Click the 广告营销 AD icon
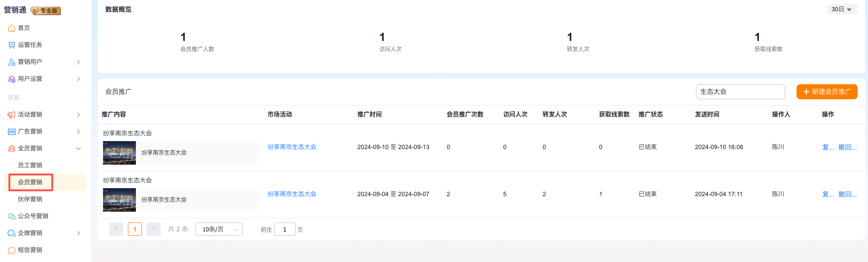The image size is (868, 262). 12,132
